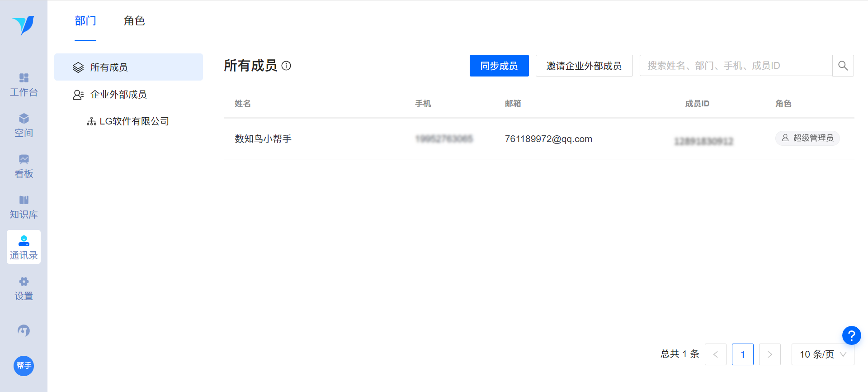Select the 通讯录 contacts section
The image size is (868, 392).
(24, 247)
